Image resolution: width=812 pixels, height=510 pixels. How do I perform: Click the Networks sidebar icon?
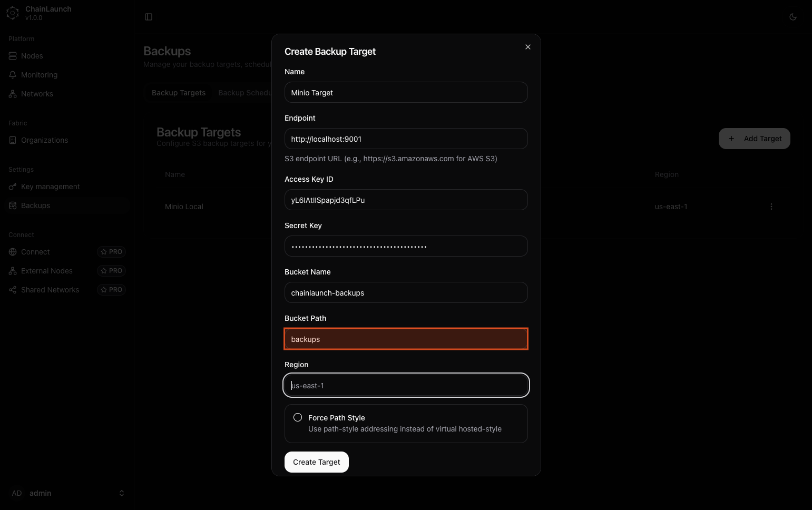(13, 94)
